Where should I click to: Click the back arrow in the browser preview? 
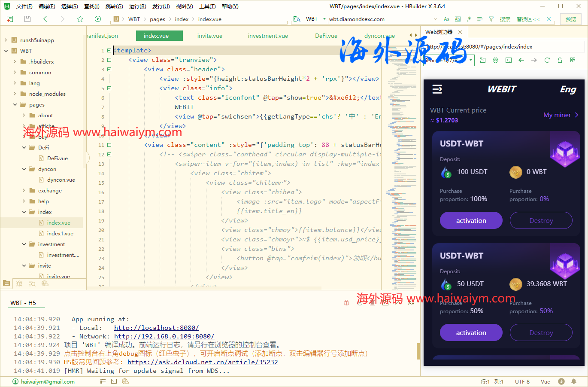(x=521, y=60)
